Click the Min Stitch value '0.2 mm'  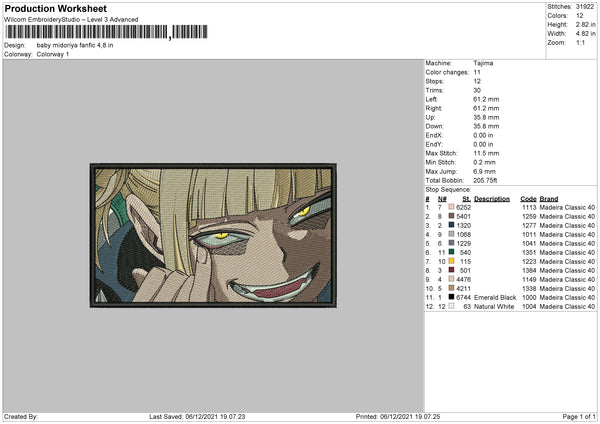484,162
